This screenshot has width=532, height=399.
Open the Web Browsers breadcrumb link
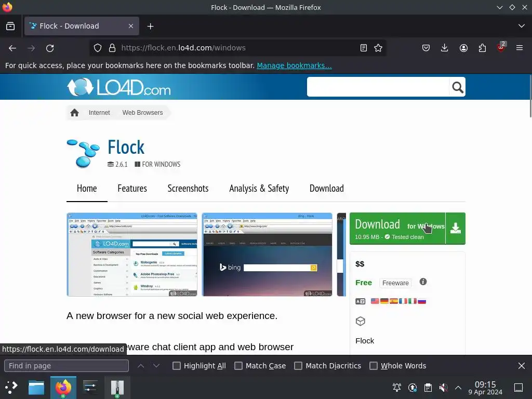point(142,113)
